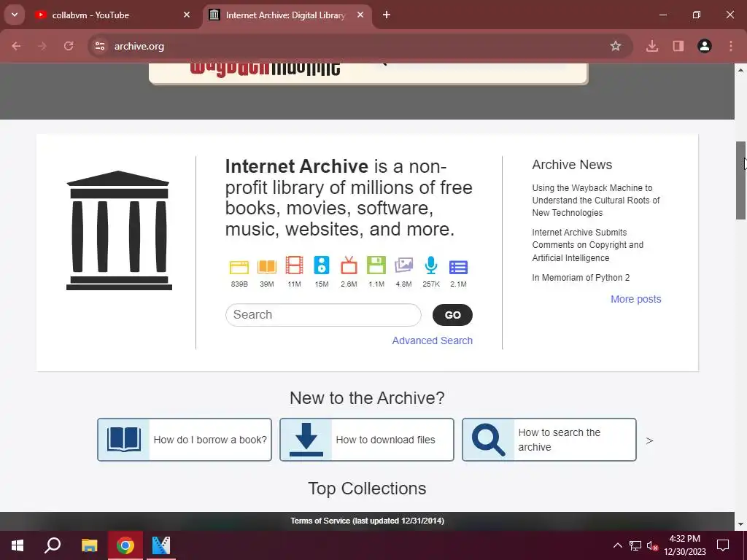This screenshot has width=747, height=560.
Task: Toggle Chrome side panel icon
Action: pyautogui.click(x=678, y=46)
